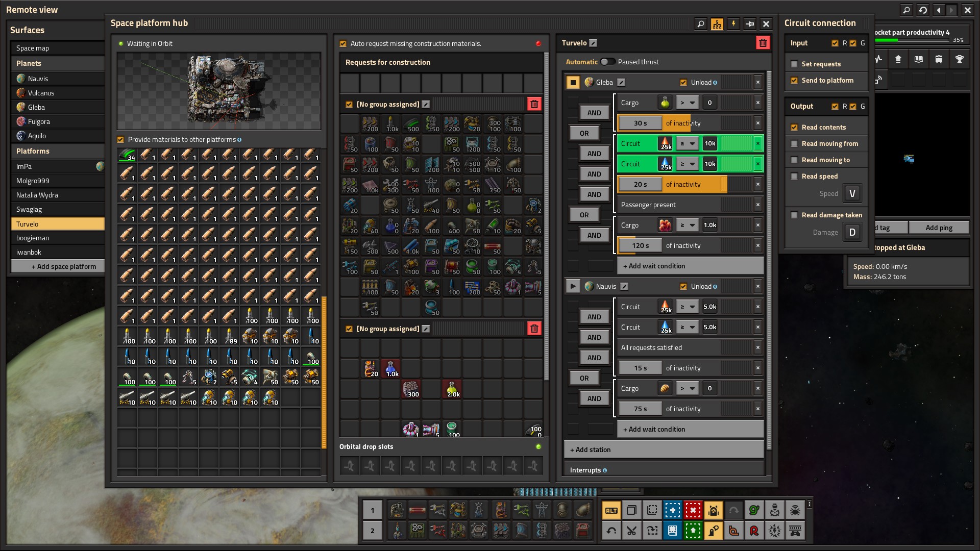Open comparator dropdown for Cargo ≥ 1.0k condition

[x=687, y=225]
